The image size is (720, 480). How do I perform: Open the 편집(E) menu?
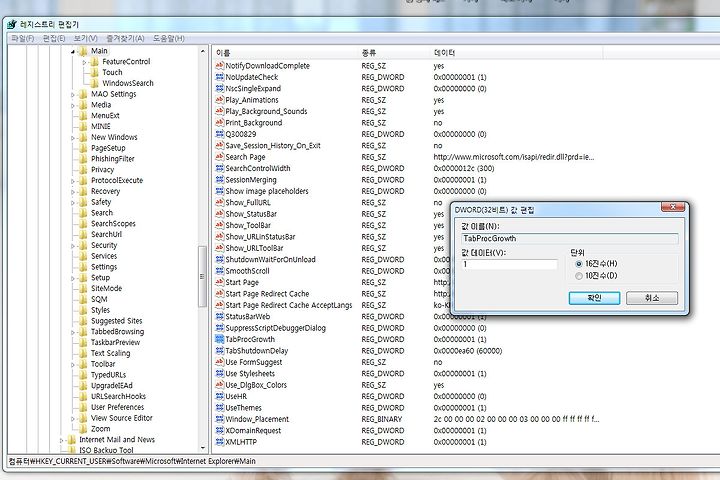pos(54,39)
